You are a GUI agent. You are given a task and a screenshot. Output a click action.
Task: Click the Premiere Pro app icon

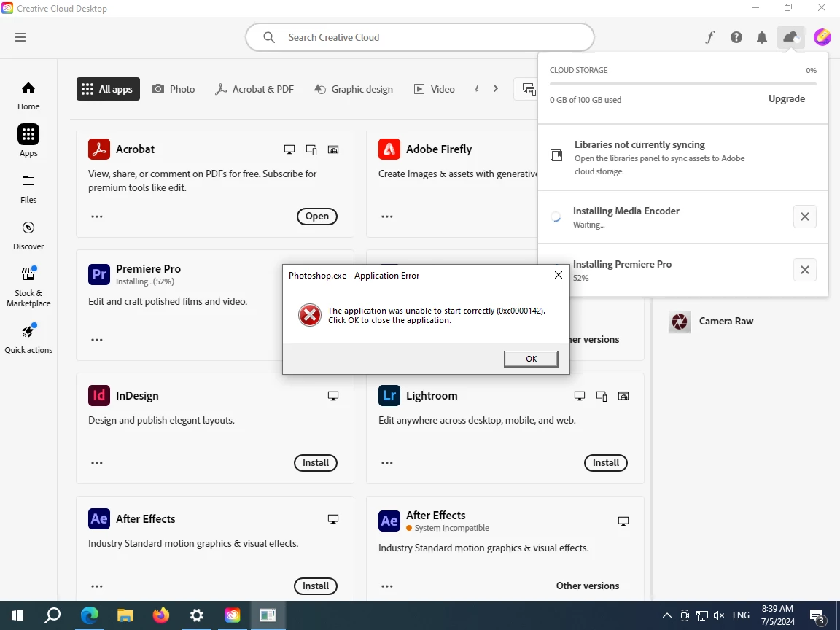pyautogui.click(x=99, y=274)
